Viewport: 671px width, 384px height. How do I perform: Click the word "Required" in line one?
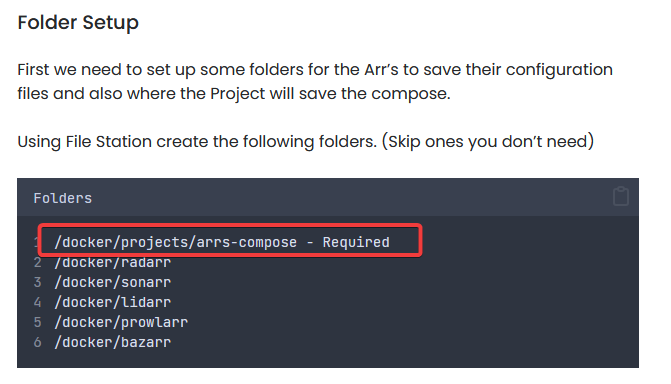tap(356, 242)
